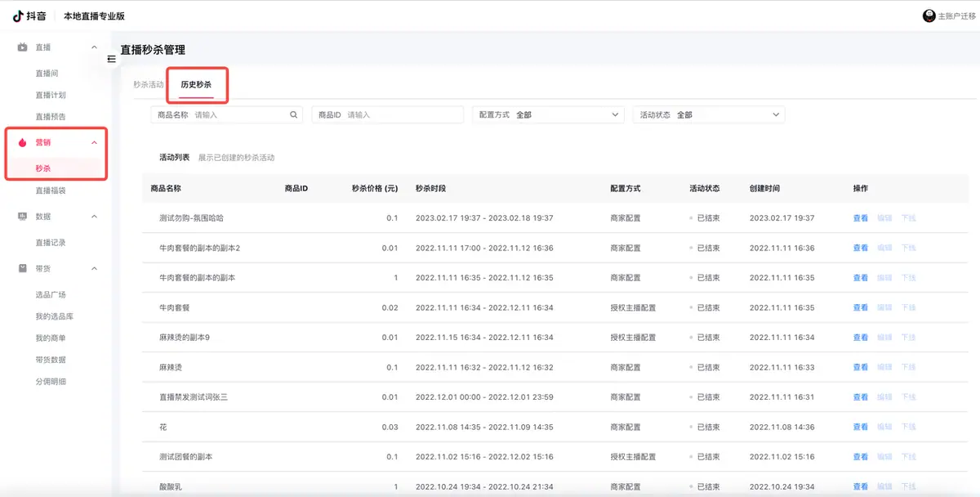The width and height of the screenshot is (980, 497).
Task: Collapse sidebar with the toggle icon
Action: click(x=112, y=59)
